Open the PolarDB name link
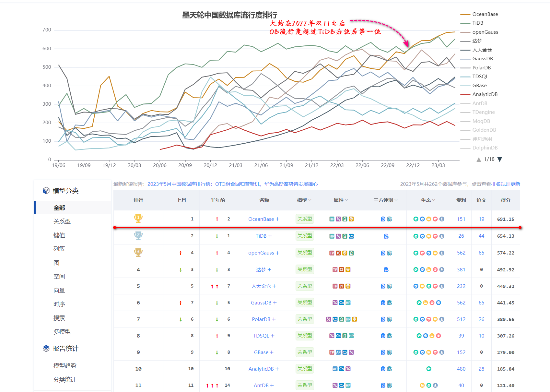Screen dimensions: 550x392 pyautogui.click(x=261, y=319)
